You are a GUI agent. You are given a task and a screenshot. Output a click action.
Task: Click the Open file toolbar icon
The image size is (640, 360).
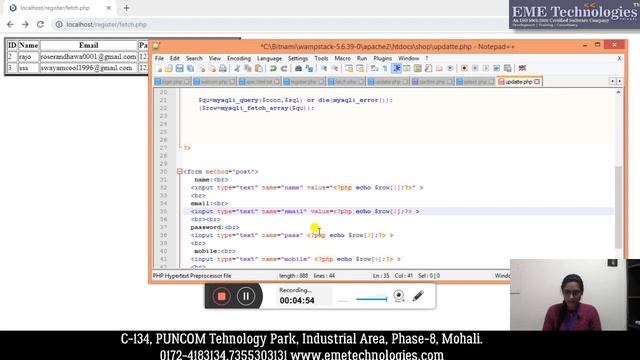(169, 68)
